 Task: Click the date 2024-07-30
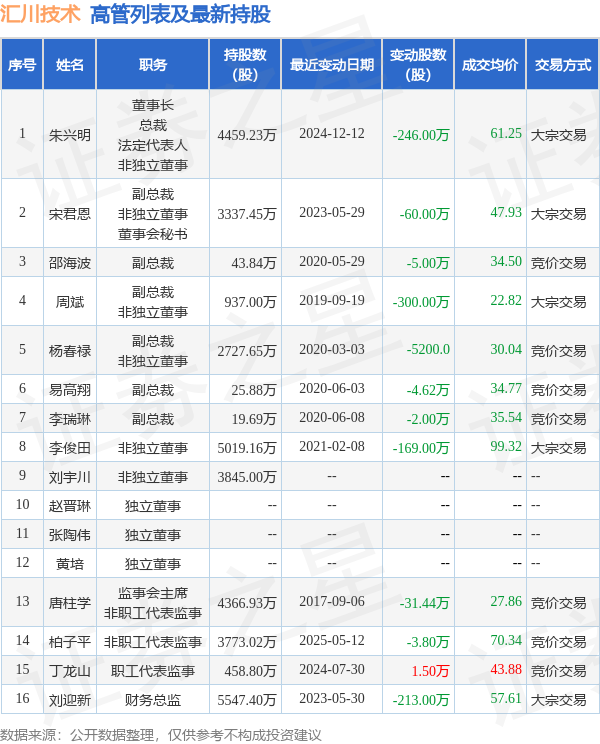point(332,669)
